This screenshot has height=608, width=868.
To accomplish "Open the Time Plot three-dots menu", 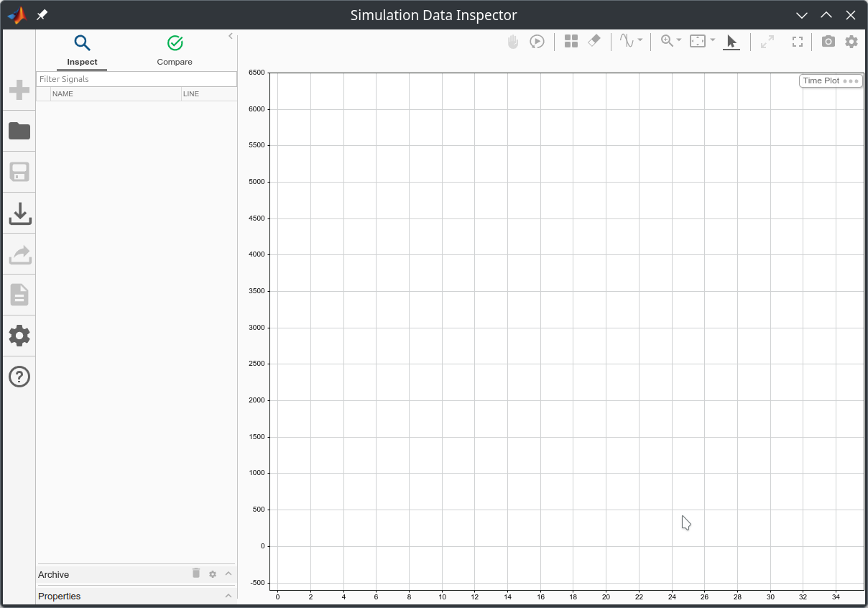I will click(851, 81).
